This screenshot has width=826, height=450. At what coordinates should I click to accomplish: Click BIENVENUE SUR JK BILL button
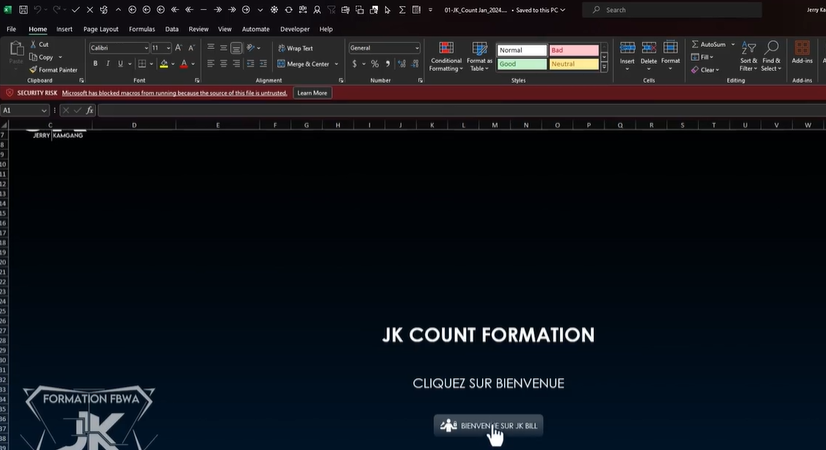488,426
